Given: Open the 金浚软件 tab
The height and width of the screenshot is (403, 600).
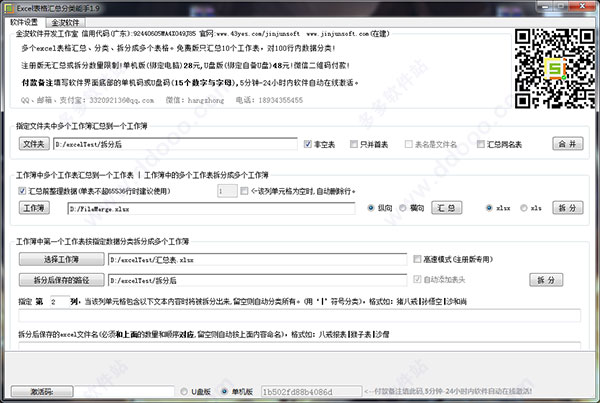Looking at the screenshot, I should click(65, 23).
